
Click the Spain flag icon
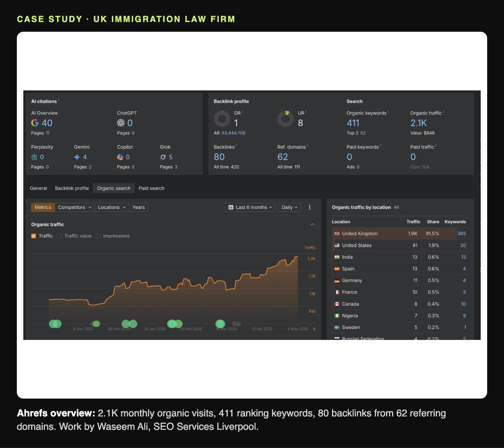pos(337,269)
